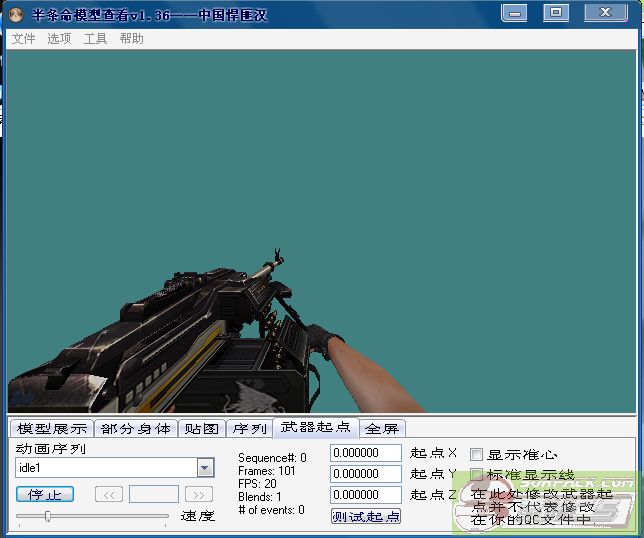
Task: Click the animation speed slider handle
Action: click(x=47, y=516)
